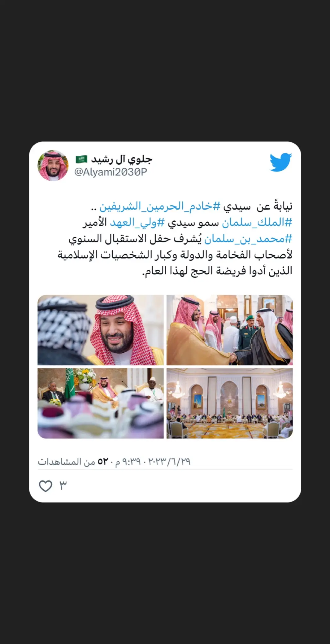Viewport: 330px width, 644px height.
Task: Click the likes count number ٣
Action: tap(63, 485)
